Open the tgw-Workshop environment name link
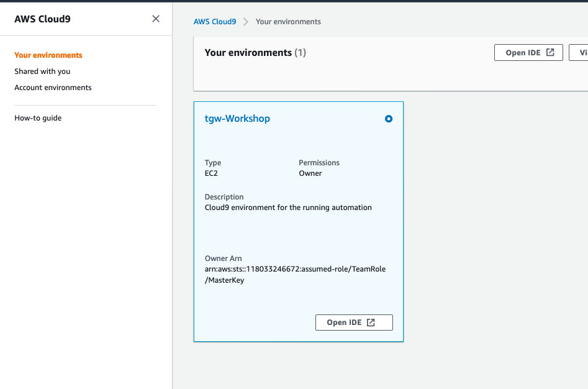The height and width of the screenshot is (389, 588). 237,118
